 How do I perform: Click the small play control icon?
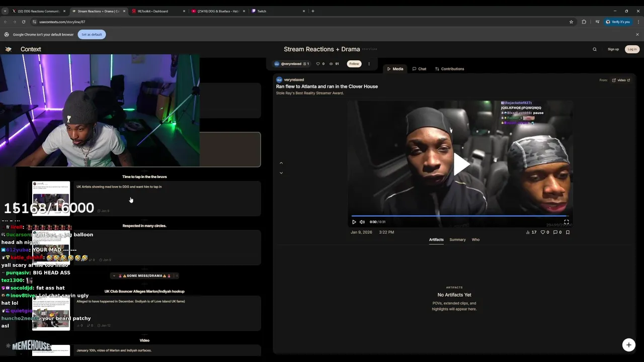pos(354,222)
